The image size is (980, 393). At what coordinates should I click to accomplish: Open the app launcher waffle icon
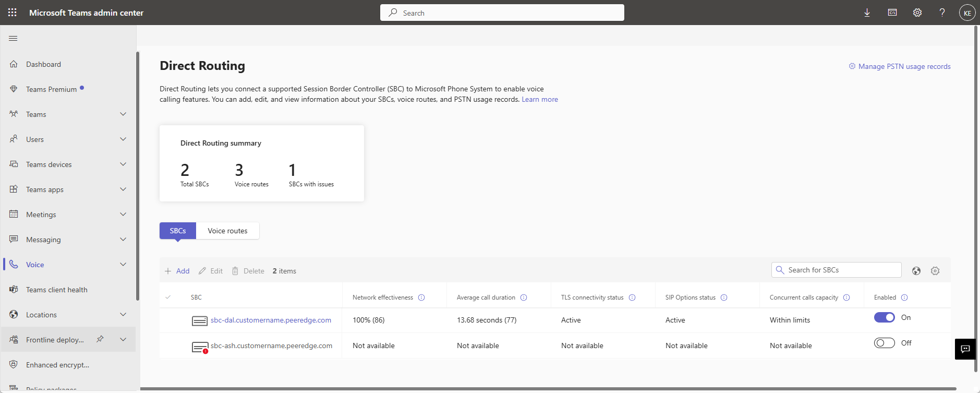(13, 13)
